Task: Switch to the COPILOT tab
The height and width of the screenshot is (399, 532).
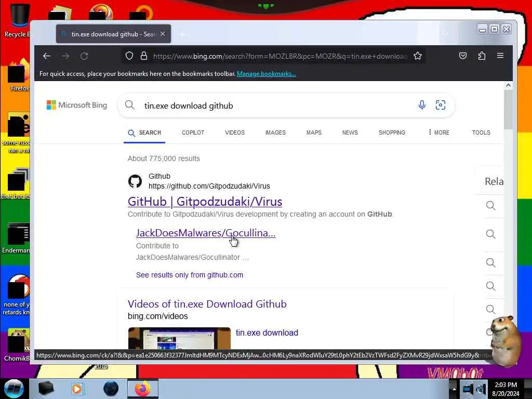Action: tap(193, 132)
